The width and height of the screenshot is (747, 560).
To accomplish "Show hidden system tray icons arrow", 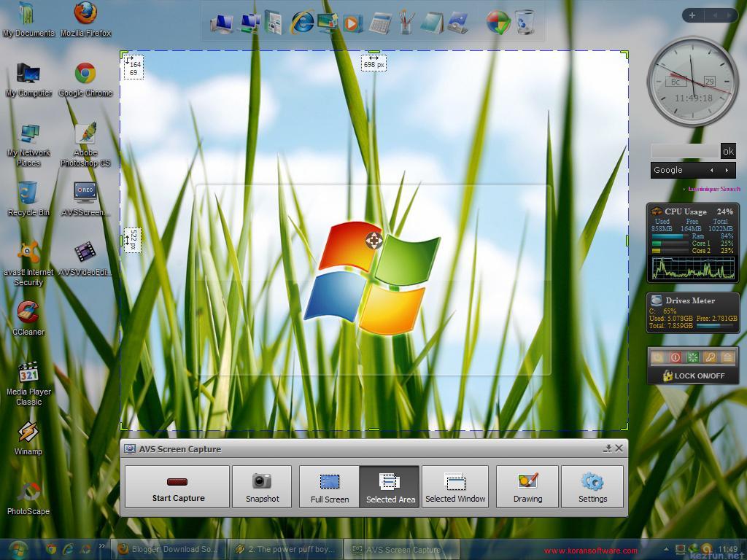I will (666, 549).
